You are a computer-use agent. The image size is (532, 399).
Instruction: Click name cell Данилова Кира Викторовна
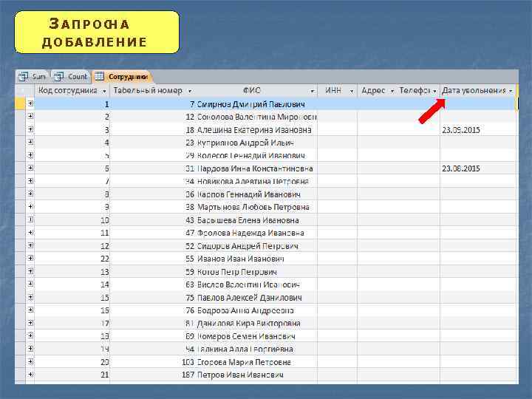point(256,323)
